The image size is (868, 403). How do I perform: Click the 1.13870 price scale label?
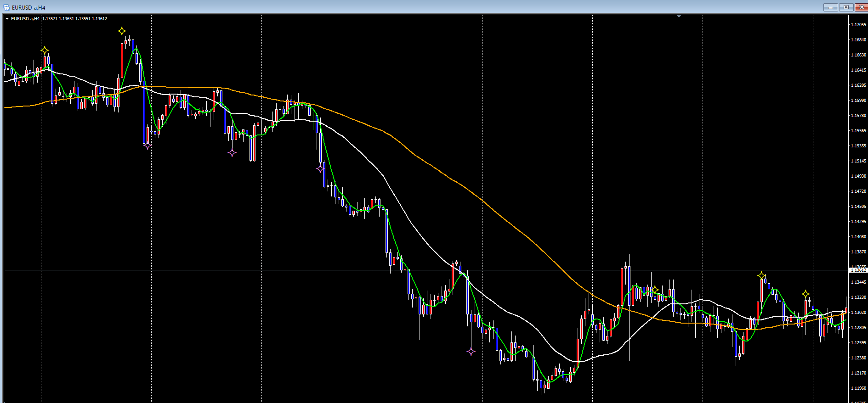click(x=858, y=252)
